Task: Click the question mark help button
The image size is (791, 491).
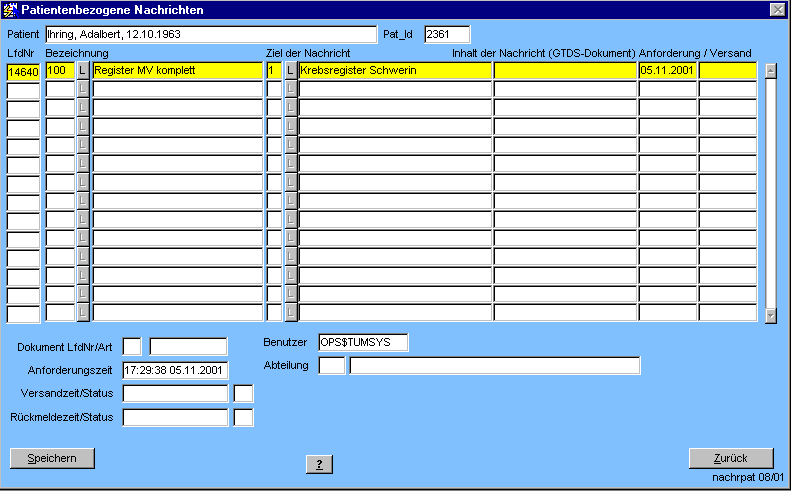Action: coord(318,464)
